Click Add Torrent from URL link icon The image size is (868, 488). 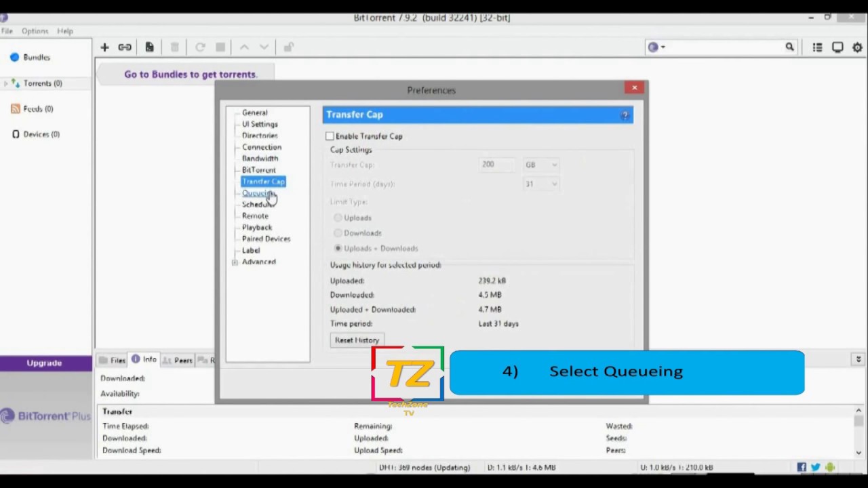(125, 47)
